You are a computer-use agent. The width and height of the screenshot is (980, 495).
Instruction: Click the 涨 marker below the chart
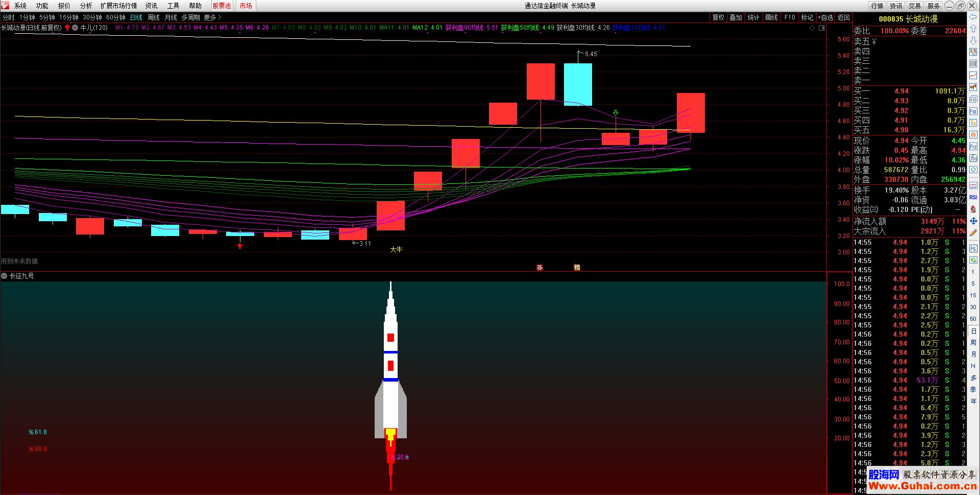[540, 268]
